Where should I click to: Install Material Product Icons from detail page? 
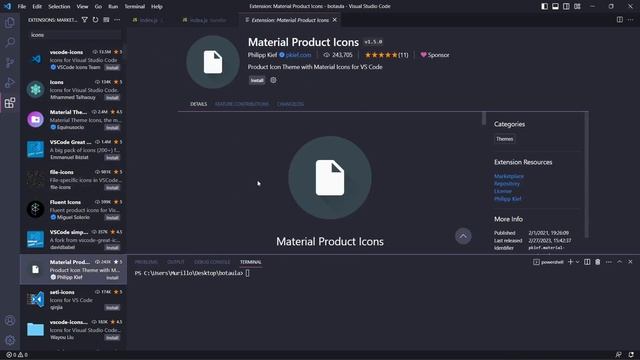(x=257, y=80)
